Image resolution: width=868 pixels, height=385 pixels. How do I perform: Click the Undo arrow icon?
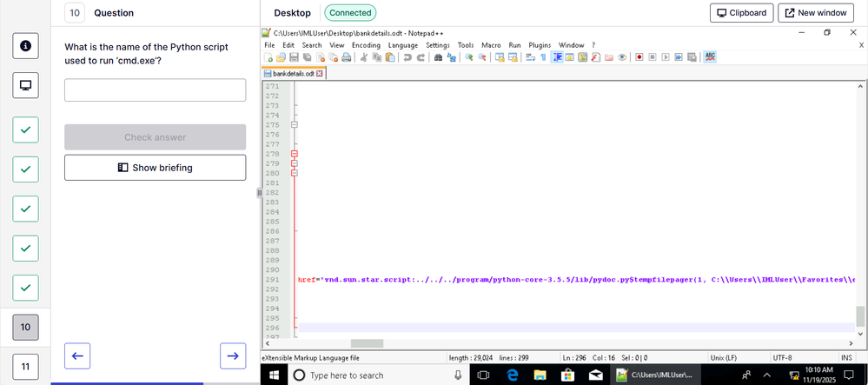click(x=407, y=57)
